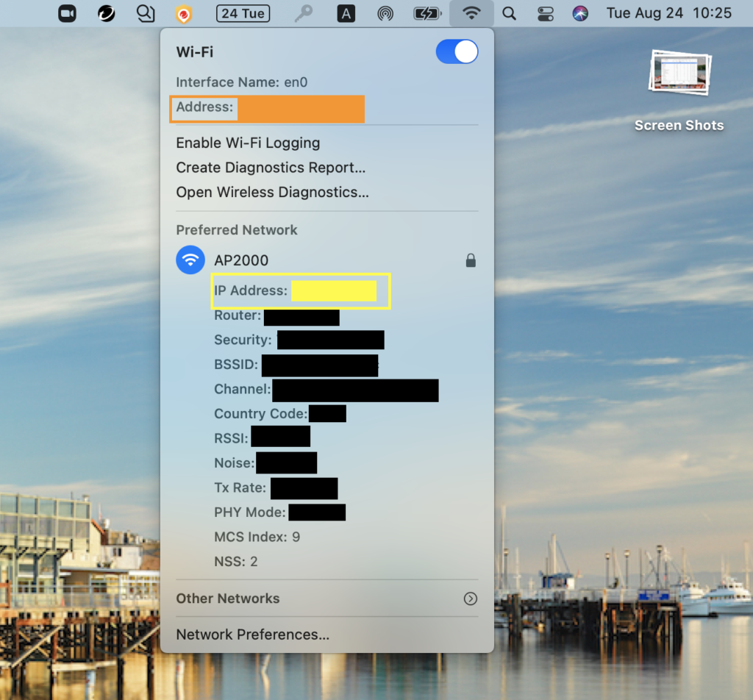Select the AP2000 network

point(240,260)
